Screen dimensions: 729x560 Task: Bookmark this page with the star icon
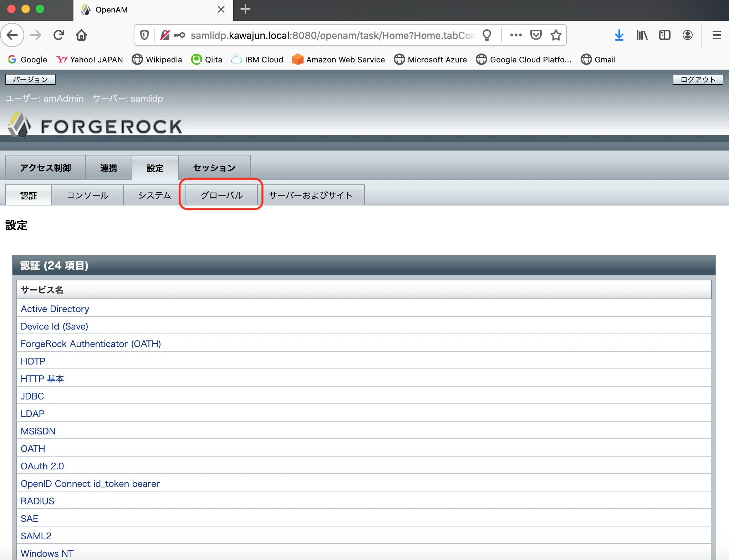[556, 35]
